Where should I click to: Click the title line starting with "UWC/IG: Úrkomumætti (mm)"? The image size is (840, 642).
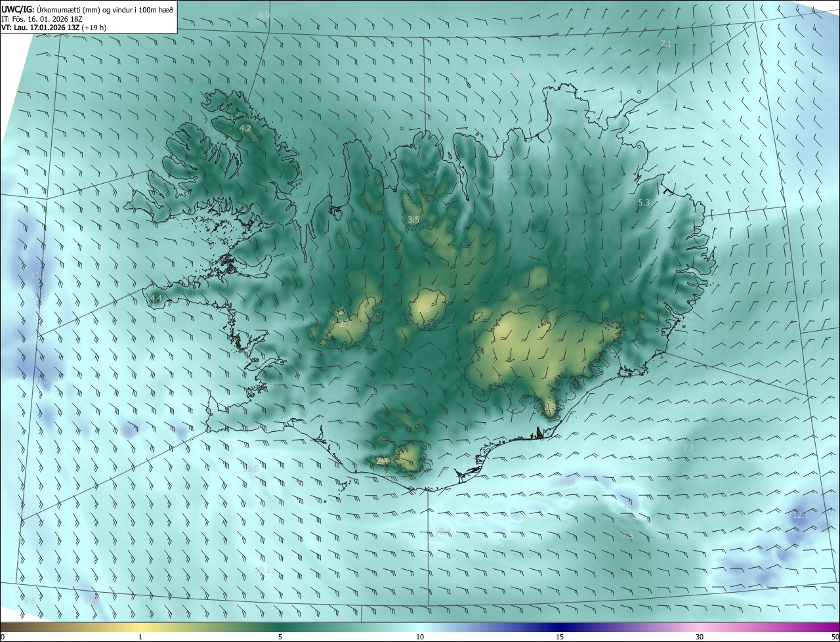(x=87, y=9)
